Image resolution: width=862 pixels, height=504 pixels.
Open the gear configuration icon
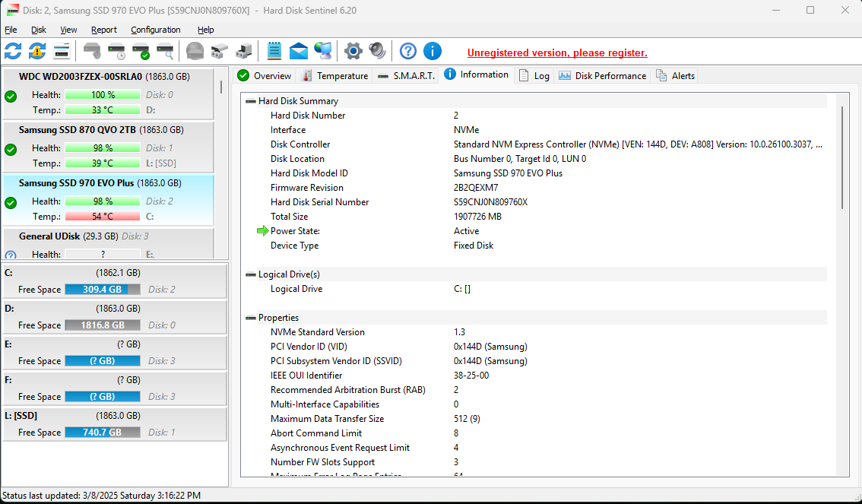(353, 51)
